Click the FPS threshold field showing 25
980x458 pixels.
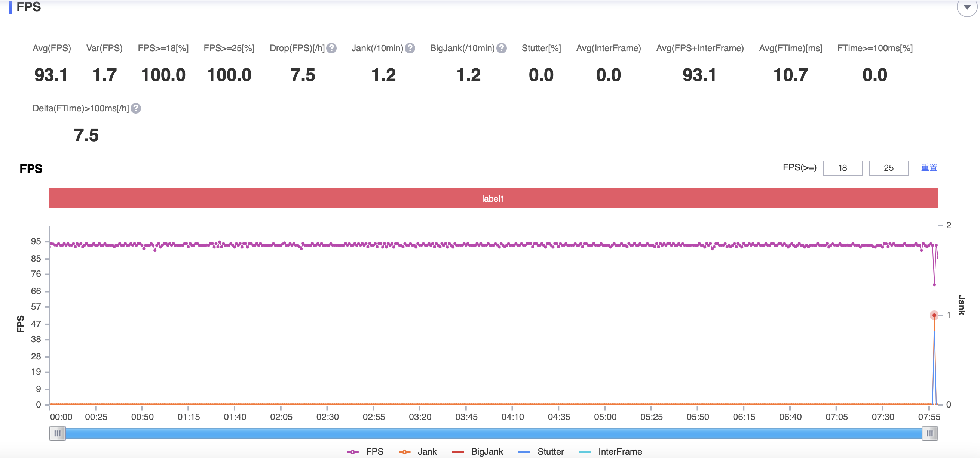tap(888, 168)
